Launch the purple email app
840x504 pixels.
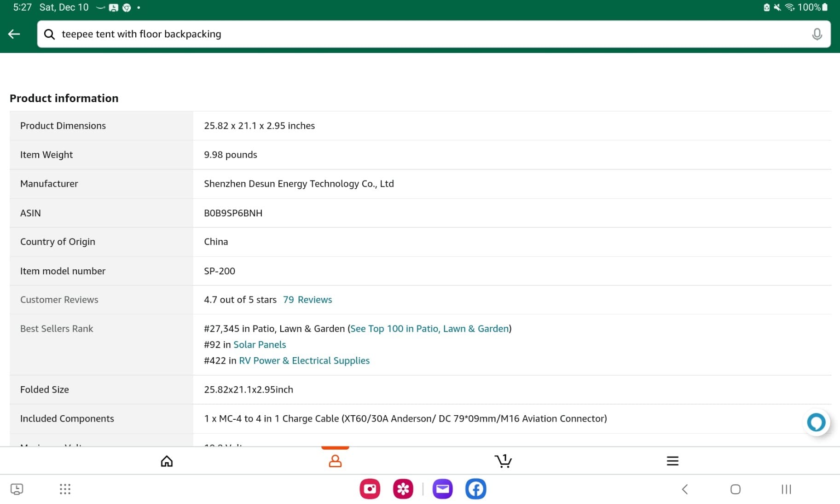(443, 489)
